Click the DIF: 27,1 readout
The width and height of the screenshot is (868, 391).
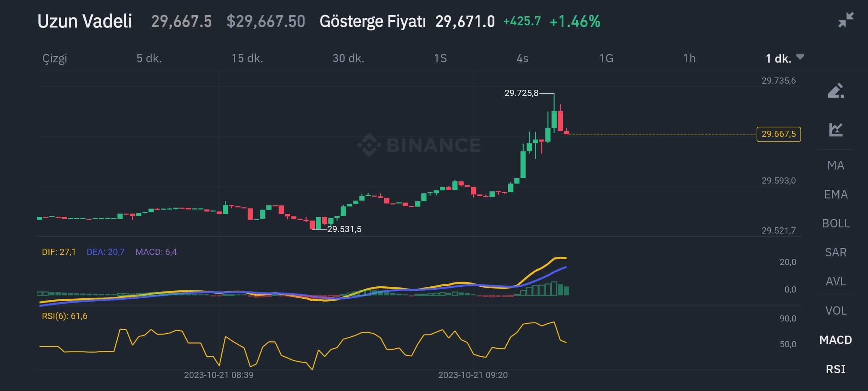[x=59, y=252]
